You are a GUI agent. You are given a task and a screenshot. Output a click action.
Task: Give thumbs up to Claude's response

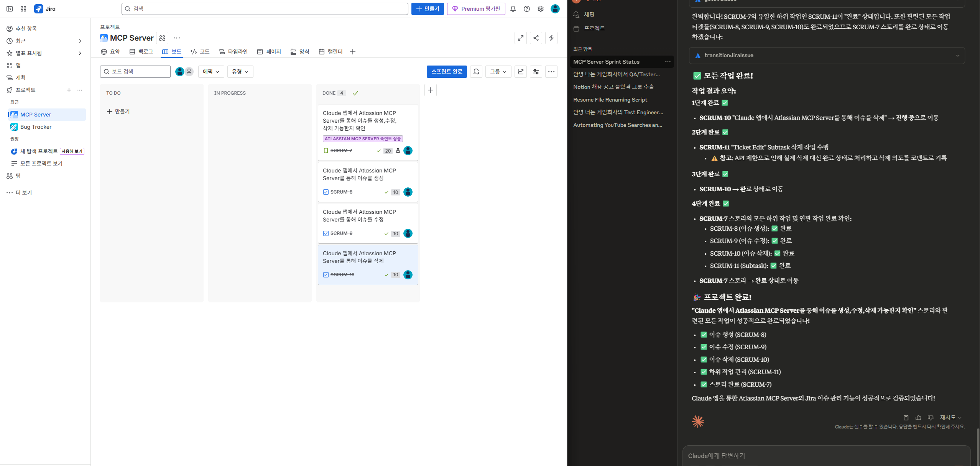click(918, 418)
